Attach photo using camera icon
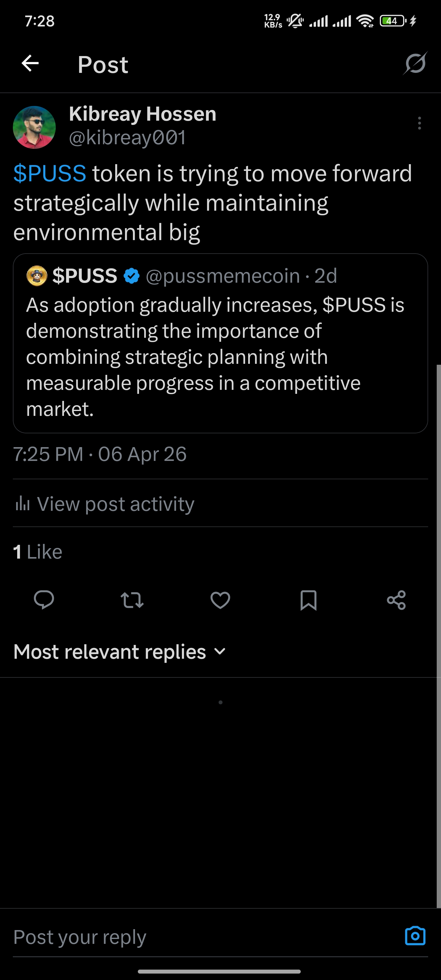 415,936
